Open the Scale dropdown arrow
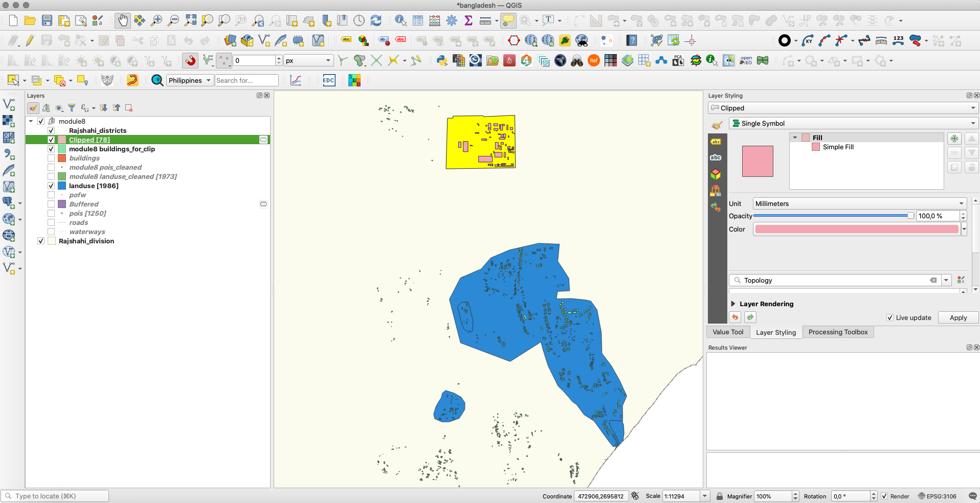This screenshot has width=980, height=503. click(x=705, y=496)
